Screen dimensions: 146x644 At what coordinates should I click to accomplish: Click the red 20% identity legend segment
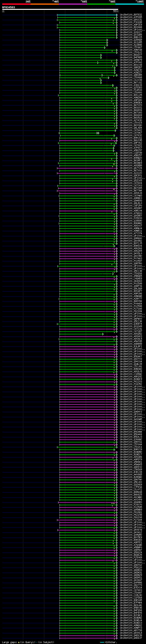[x=16, y=4]
